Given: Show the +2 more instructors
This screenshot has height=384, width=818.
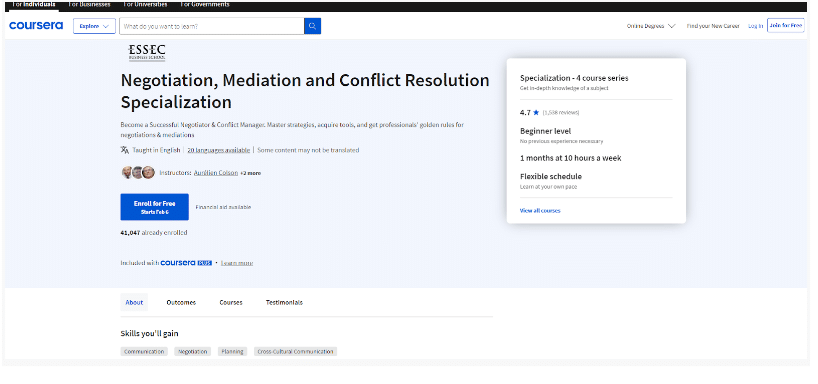Looking at the screenshot, I should (250, 173).
